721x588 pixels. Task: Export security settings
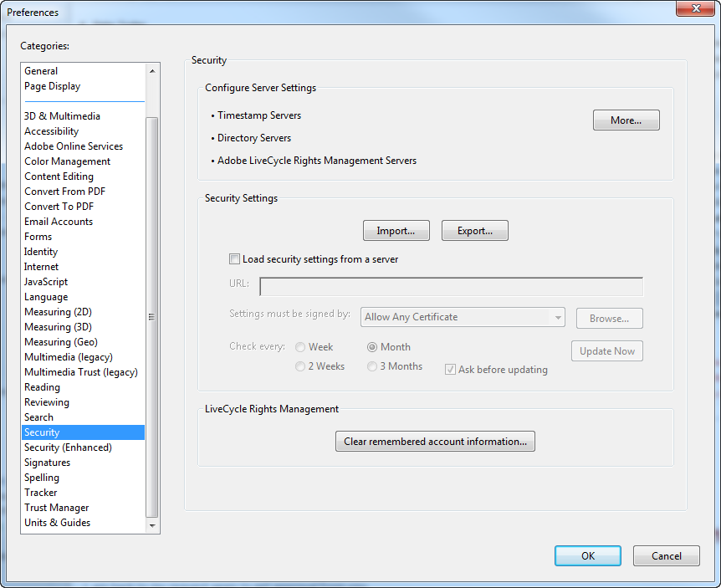(x=474, y=230)
